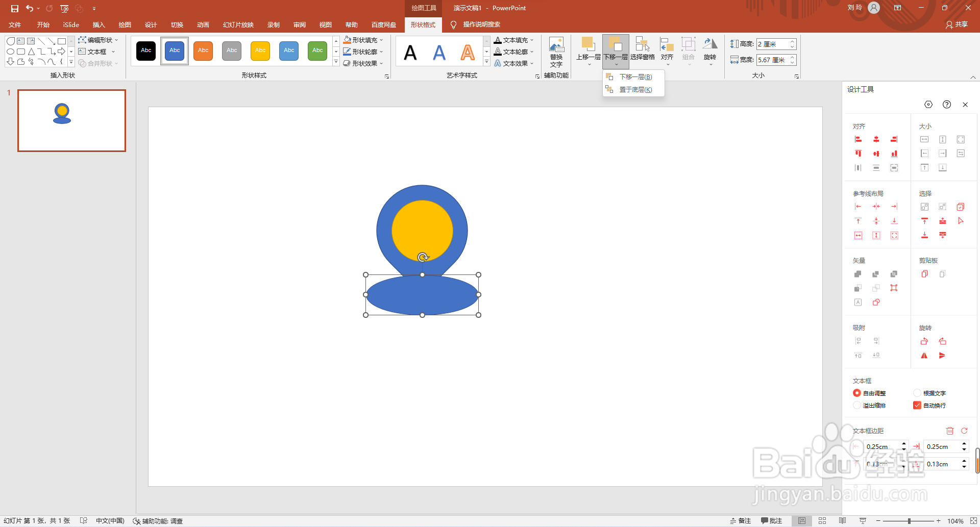The width and height of the screenshot is (980, 527).
Task: Click rotate left icon in 旋转 section
Action: coord(924,341)
